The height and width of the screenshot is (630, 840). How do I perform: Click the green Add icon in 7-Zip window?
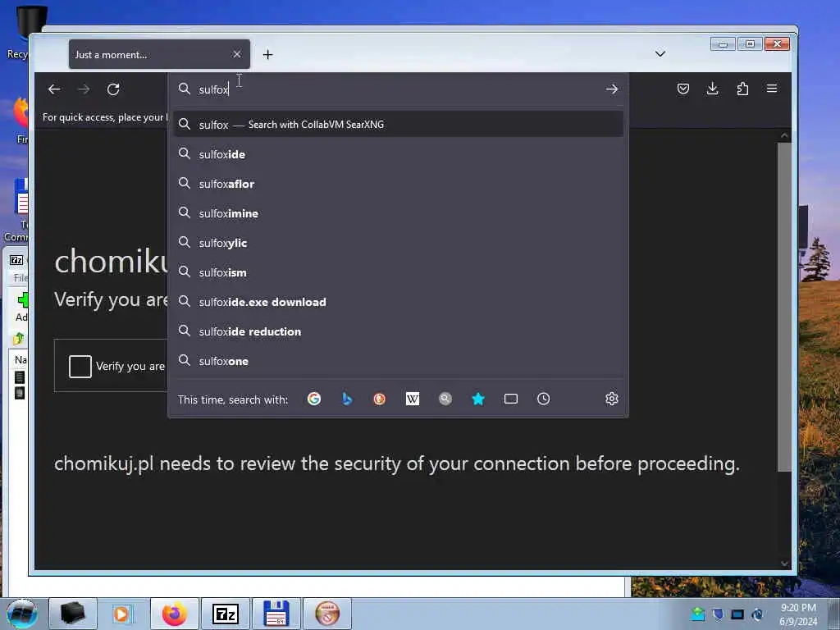tap(22, 300)
